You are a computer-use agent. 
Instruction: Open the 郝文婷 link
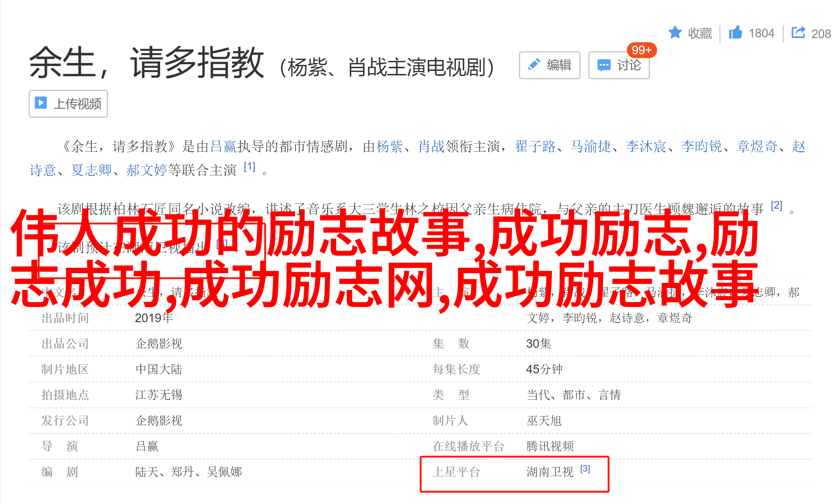tap(146, 170)
